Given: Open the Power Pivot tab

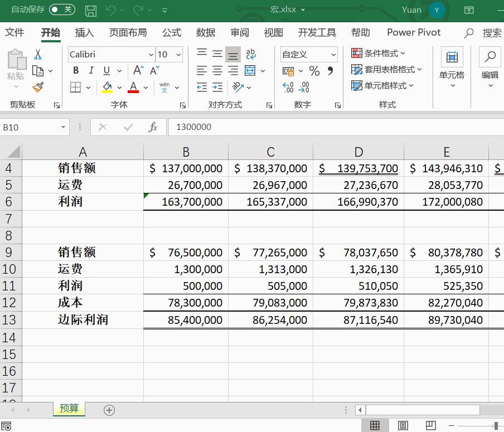Looking at the screenshot, I should [413, 32].
